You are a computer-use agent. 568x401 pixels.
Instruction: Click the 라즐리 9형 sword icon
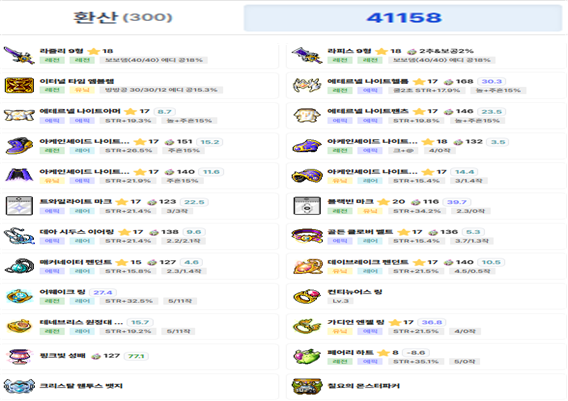[x=19, y=55]
